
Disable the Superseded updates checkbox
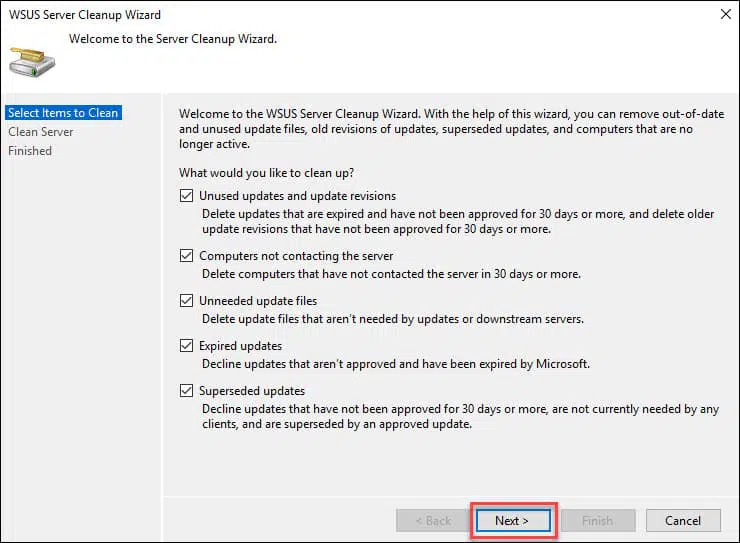coord(186,391)
